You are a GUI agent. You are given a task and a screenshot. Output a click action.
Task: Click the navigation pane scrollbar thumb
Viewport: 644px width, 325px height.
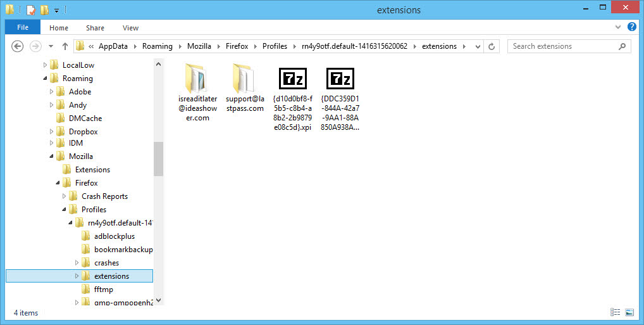pos(159,158)
